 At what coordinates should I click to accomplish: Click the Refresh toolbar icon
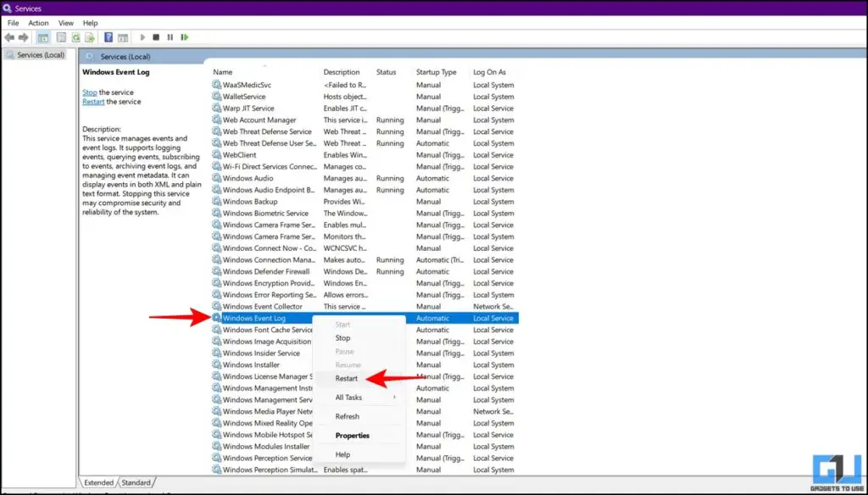click(x=76, y=37)
